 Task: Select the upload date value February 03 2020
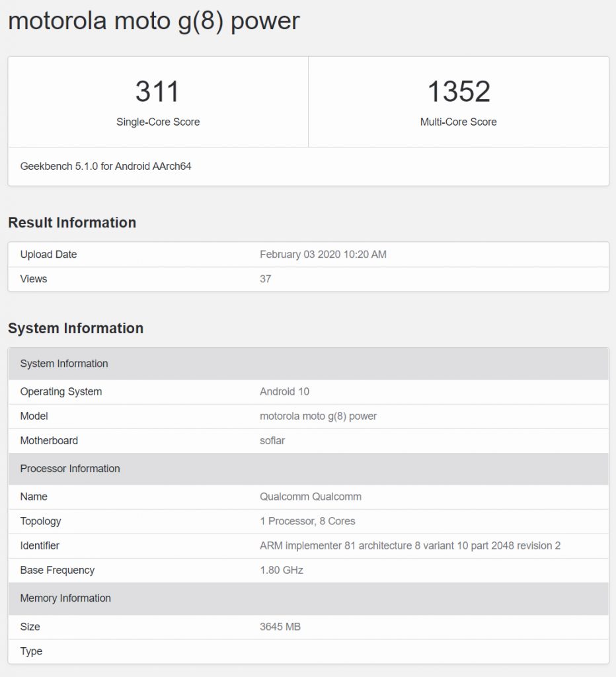pyautogui.click(x=323, y=255)
